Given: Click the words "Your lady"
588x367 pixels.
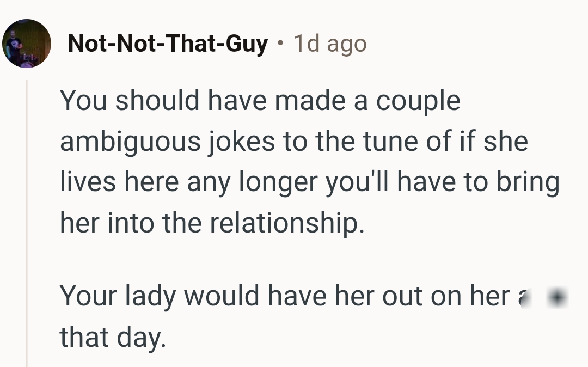Looking at the screenshot, I should 117,297.
